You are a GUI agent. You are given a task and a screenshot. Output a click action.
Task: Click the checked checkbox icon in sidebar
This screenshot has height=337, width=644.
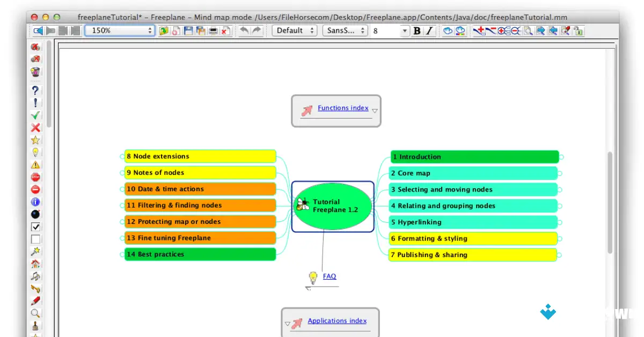(x=35, y=226)
